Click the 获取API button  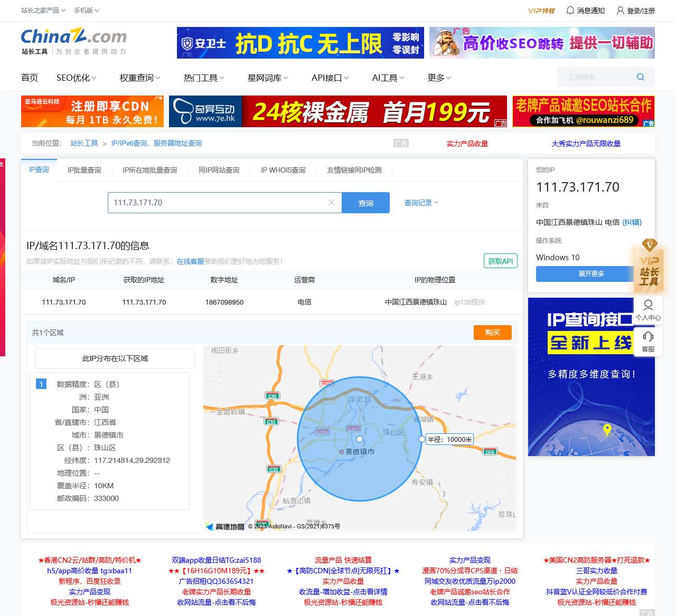tap(500, 261)
